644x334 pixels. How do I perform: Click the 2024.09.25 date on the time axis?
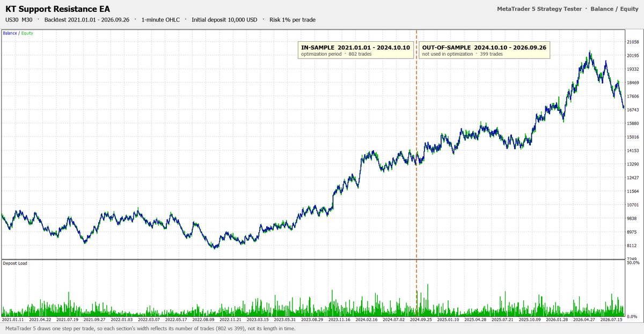pyautogui.click(x=422, y=320)
